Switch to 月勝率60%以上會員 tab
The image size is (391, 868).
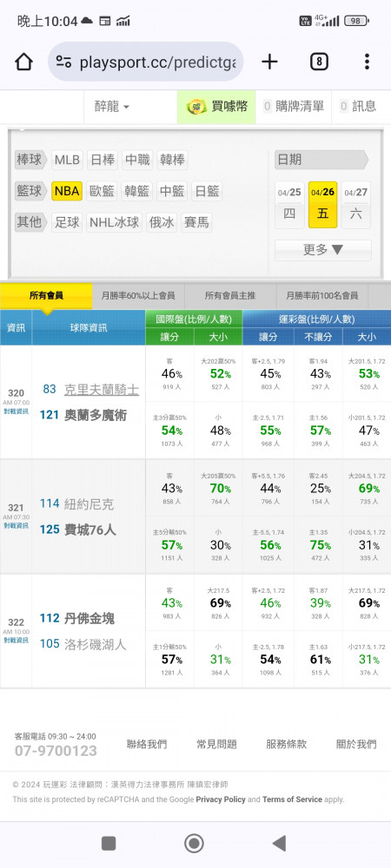[x=138, y=296]
